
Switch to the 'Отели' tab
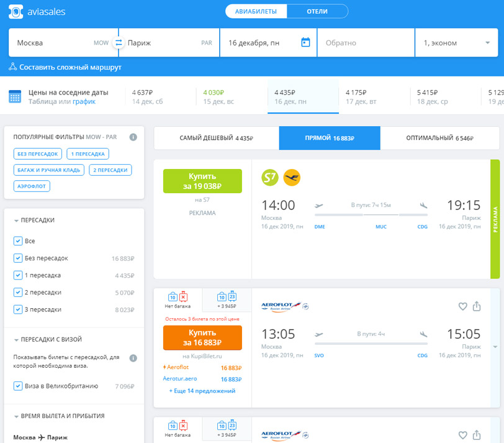click(317, 11)
